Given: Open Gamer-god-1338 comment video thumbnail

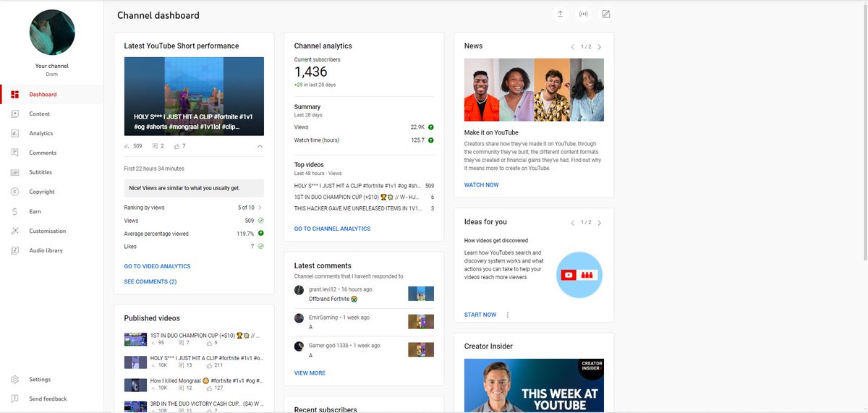Looking at the screenshot, I should pyautogui.click(x=421, y=349).
